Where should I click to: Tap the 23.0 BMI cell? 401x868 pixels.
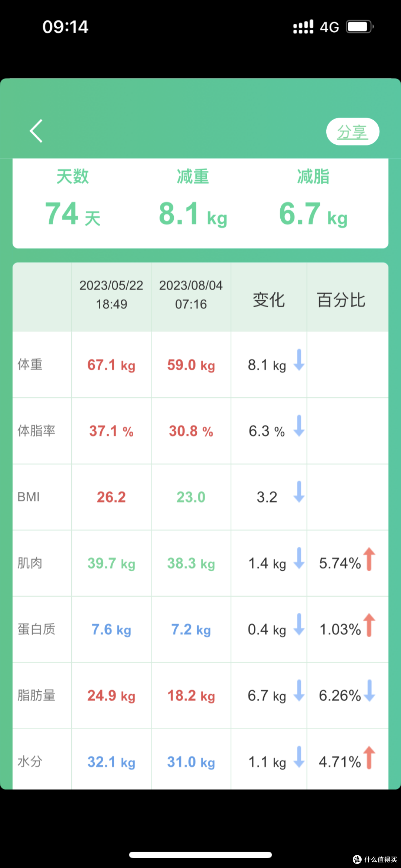191,497
